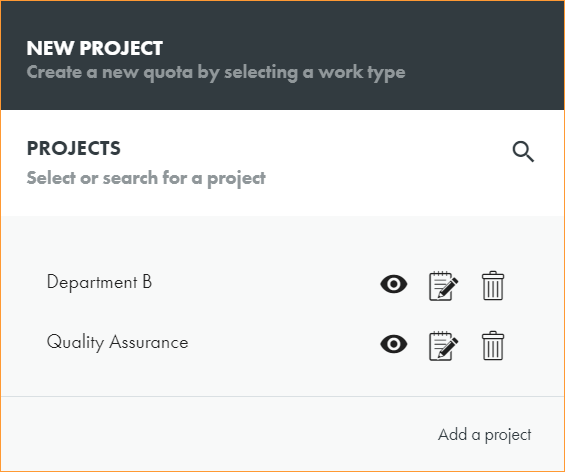
Task: Click the Add a project link
Action: tap(484, 435)
